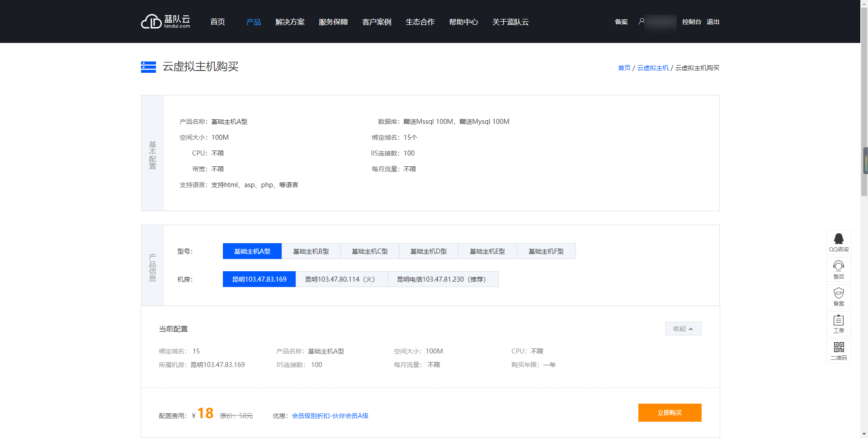This screenshot has width=868, height=438.
Task: Select 基础主机D型 tab
Action: [428, 251]
